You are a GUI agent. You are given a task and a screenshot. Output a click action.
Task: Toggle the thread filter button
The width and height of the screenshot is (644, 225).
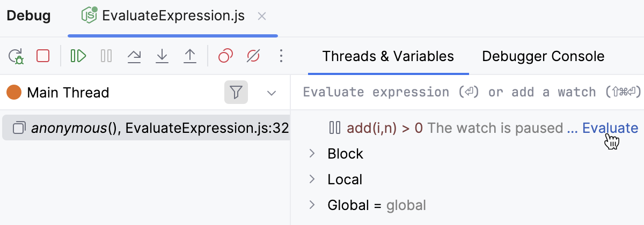pos(236,93)
